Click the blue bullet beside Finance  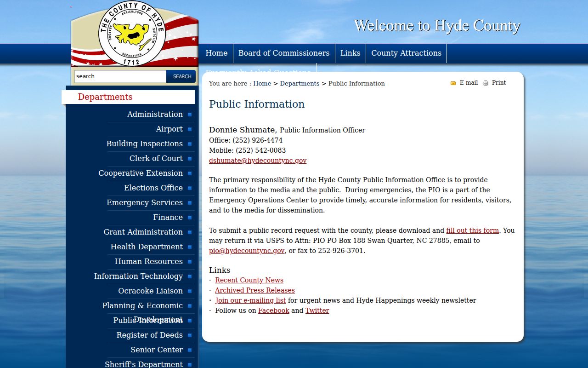click(190, 218)
